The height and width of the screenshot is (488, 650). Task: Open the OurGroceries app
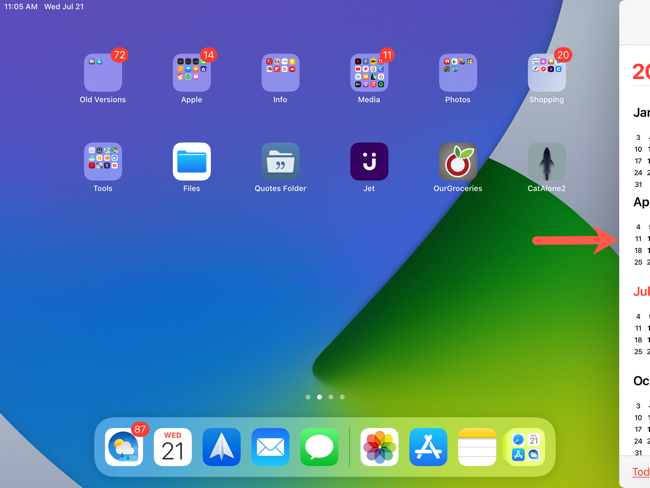coord(458,162)
